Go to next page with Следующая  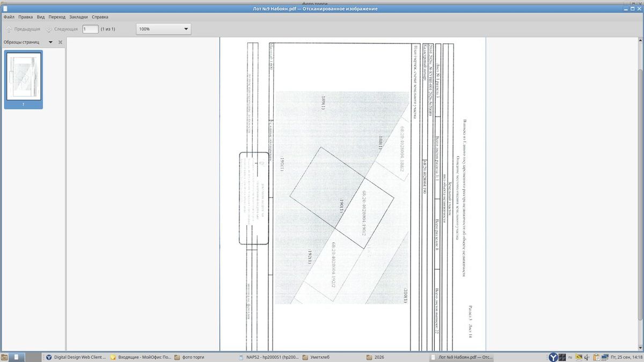62,29
